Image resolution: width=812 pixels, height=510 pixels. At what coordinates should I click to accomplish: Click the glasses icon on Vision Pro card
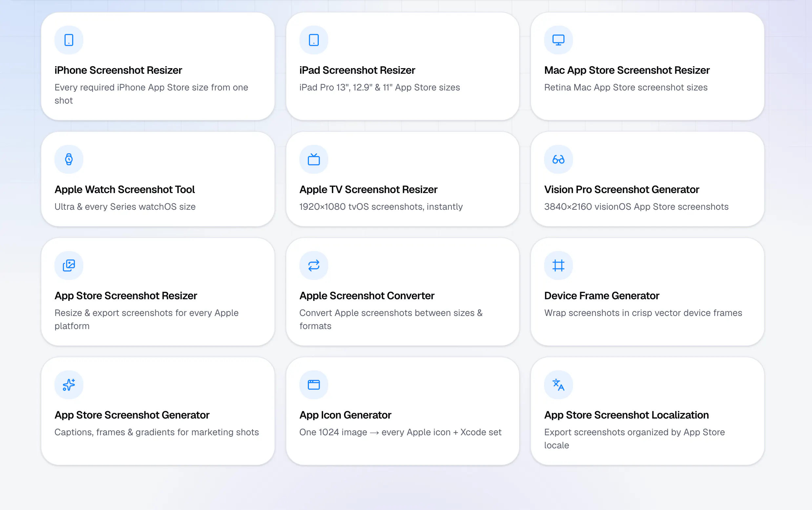point(558,159)
